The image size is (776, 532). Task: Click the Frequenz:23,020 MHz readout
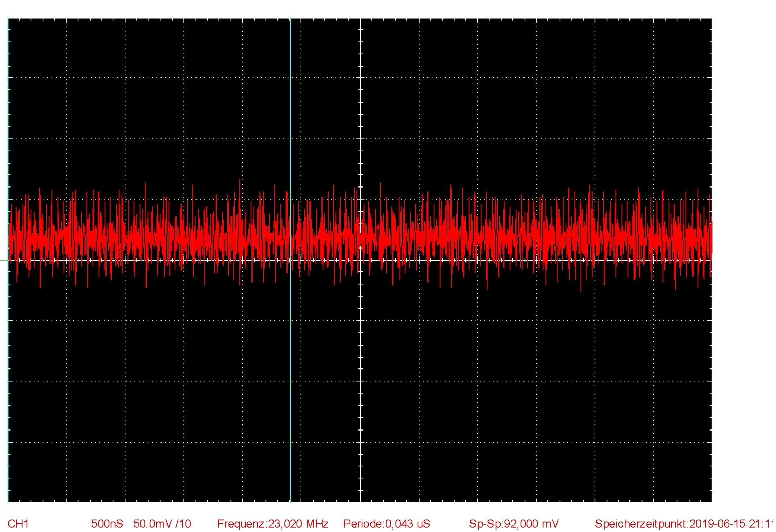(273, 524)
